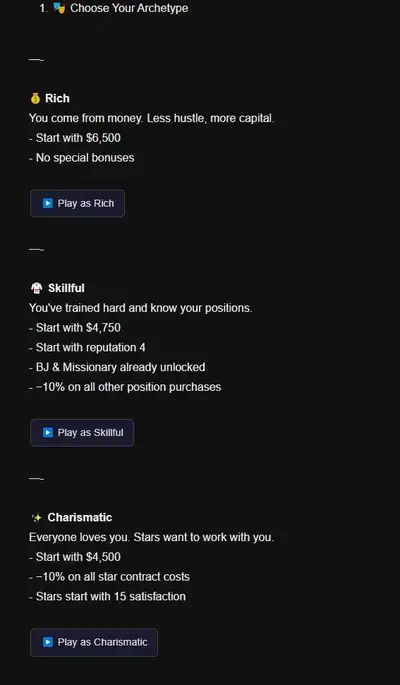Image resolution: width=400 pixels, height=685 pixels.
Task: Click the bold Charismatic archetype title
Action: 80,518
